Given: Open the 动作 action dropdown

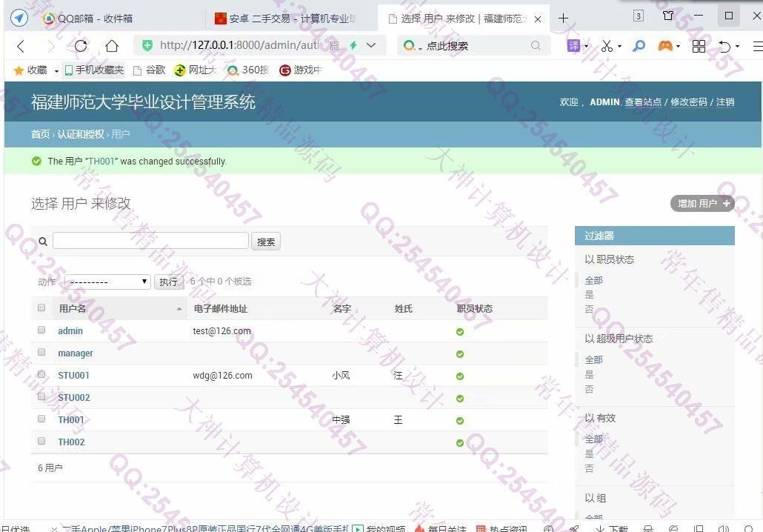Looking at the screenshot, I should click(x=107, y=282).
